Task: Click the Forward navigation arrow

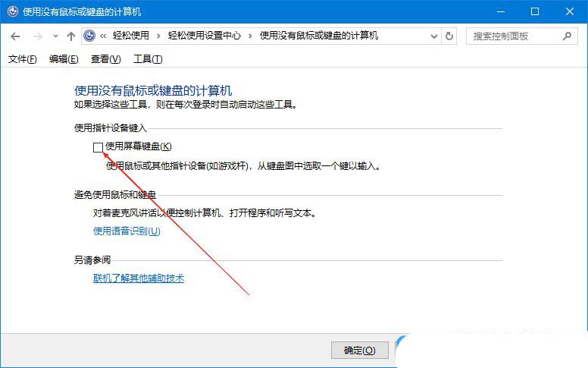Action: click(x=37, y=36)
